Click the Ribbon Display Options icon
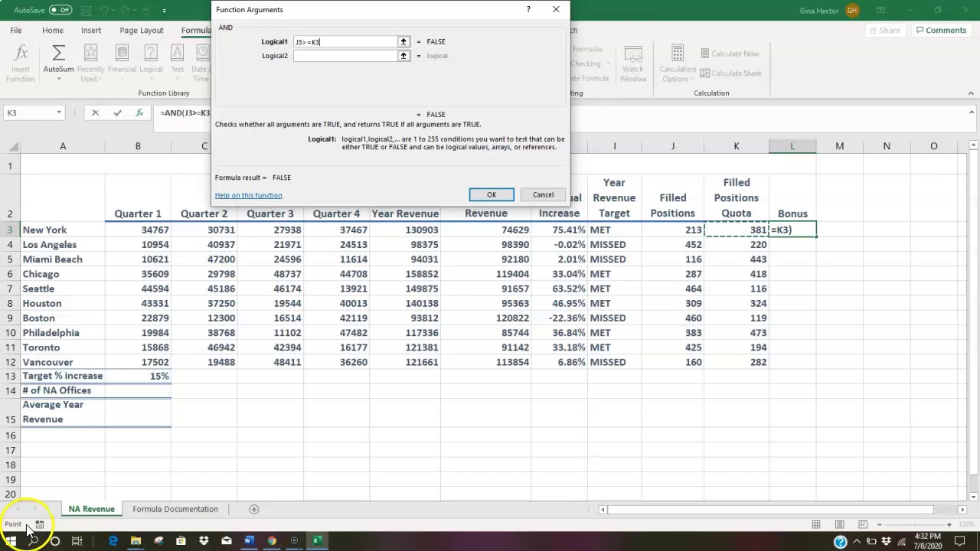980x551 pixels. tap(880, 10)
